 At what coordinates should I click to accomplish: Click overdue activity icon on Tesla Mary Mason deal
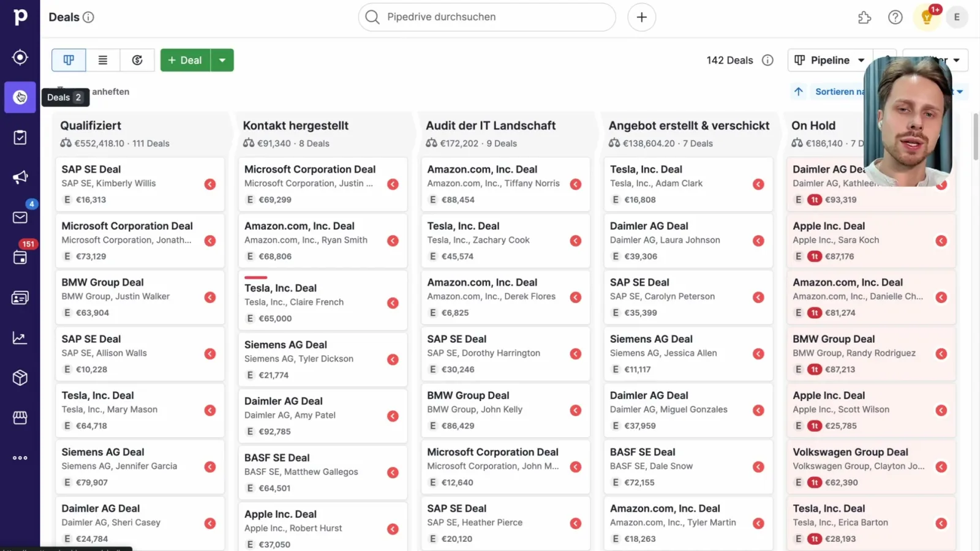coord(210,410)
